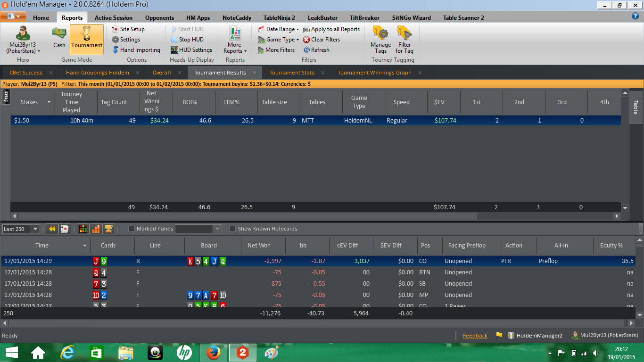
Task: Click the yellow flag status bar icon
Action: coord(499,336)
